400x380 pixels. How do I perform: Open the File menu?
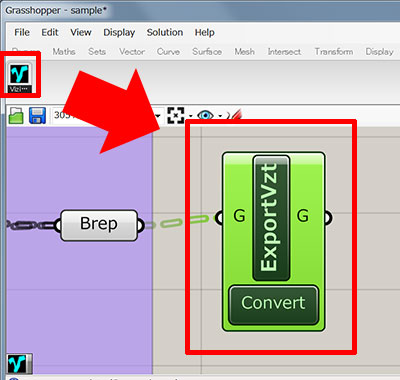tap(22, 32)
